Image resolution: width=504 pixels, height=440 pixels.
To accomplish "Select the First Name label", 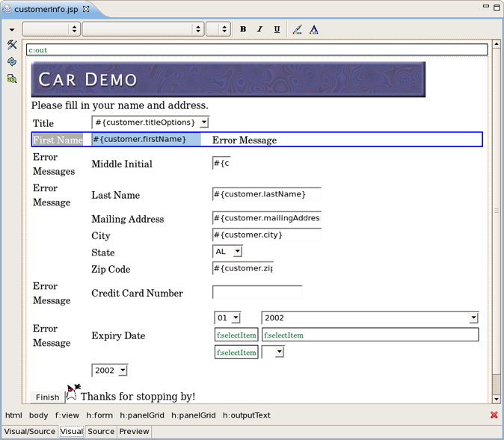I will [x=58, y=140].
